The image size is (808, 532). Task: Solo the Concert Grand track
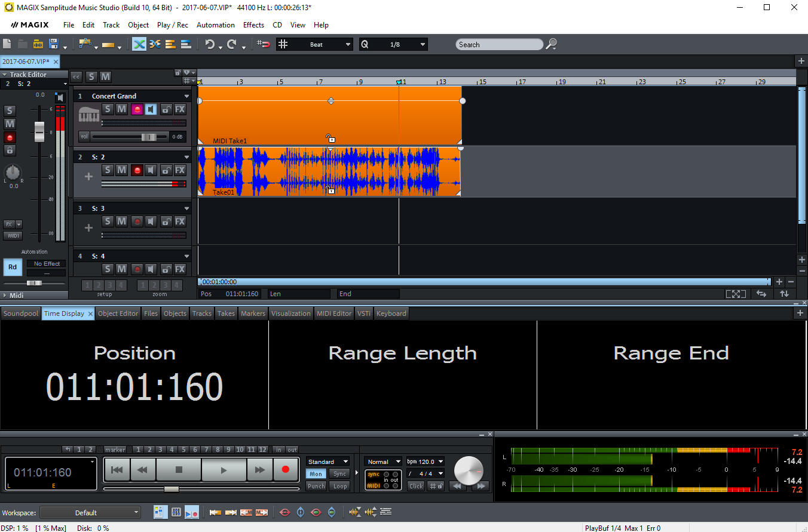pos(107,109)
